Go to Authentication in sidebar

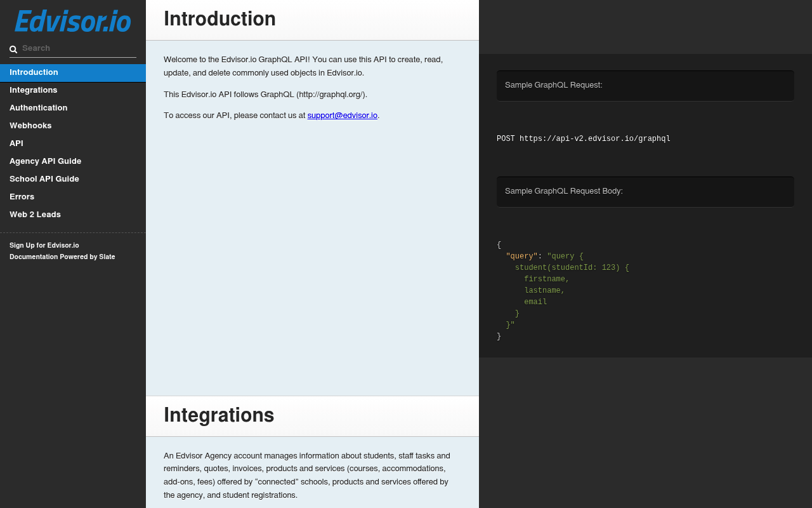(x=73, y=108)
